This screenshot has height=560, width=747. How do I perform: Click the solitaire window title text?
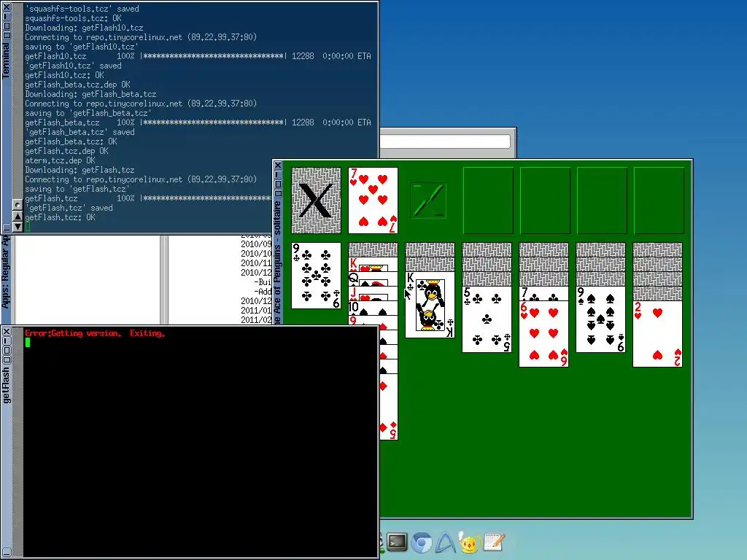278,262
